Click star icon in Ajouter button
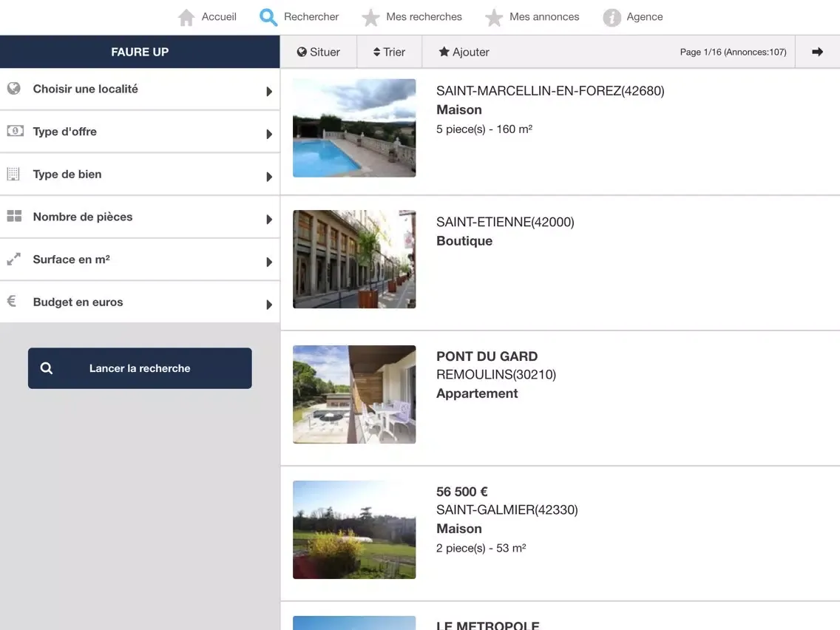 444,52
